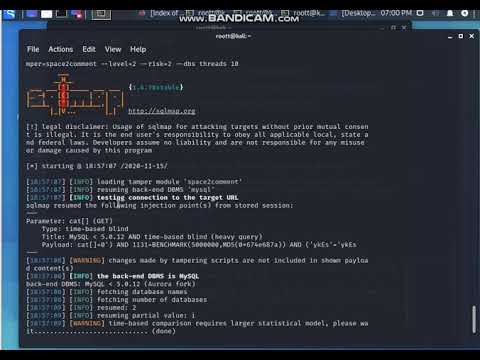Click the 'sqlmap resumed the following injection point(s)' line
Viewport: 480px width, 360px height.
point(160,205)
